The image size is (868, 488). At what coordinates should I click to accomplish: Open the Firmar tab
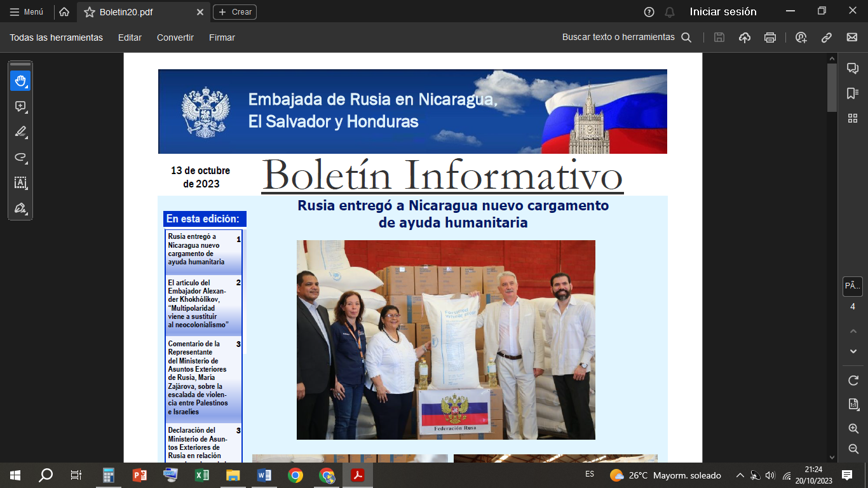click(x=222, y=37)
